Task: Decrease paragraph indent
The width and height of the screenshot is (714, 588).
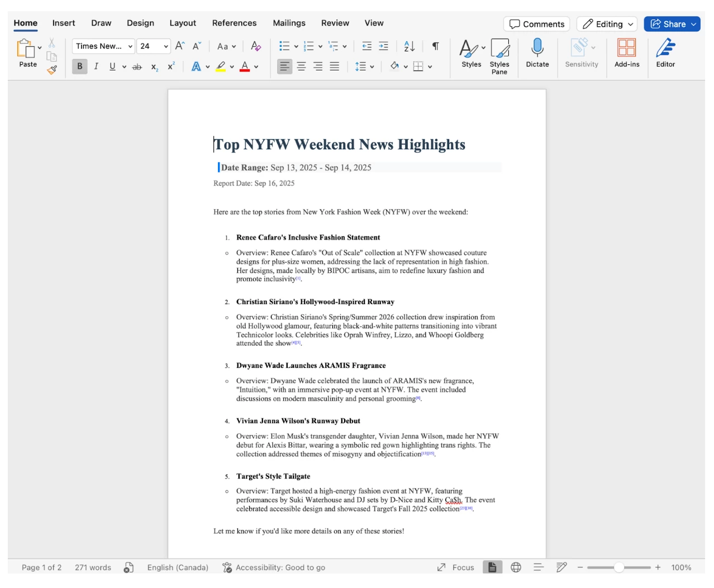Action: pos(367,46)
